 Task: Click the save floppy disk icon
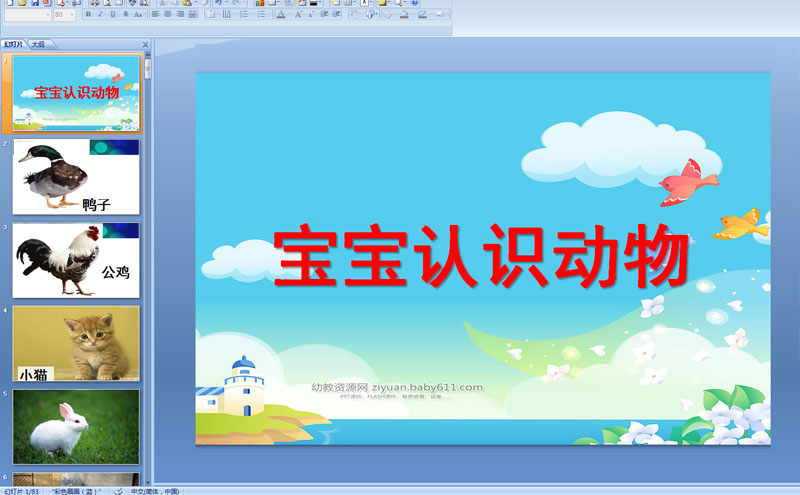tap(35, 3)
